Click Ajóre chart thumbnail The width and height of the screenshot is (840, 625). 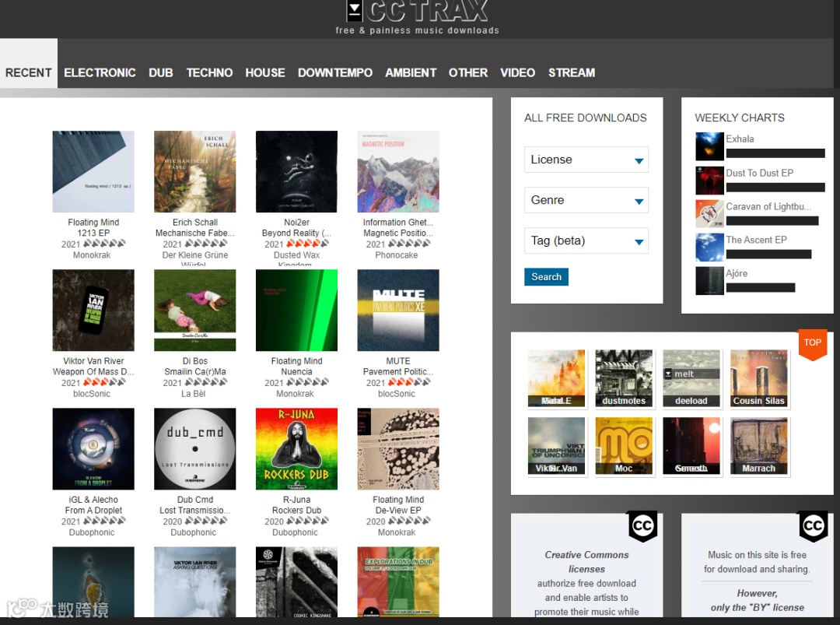point(710,281)
